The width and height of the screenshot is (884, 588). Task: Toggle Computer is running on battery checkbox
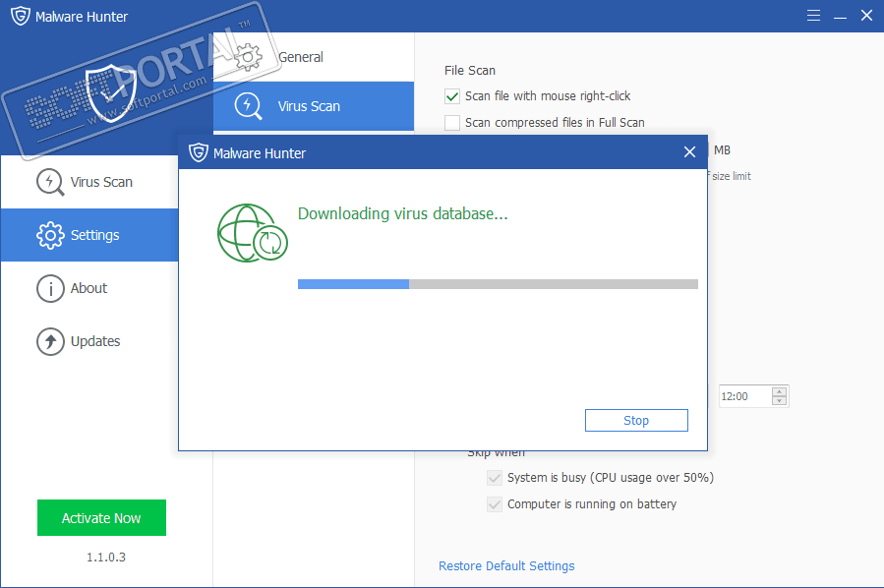pyautogui.click(x=495, y=504)
